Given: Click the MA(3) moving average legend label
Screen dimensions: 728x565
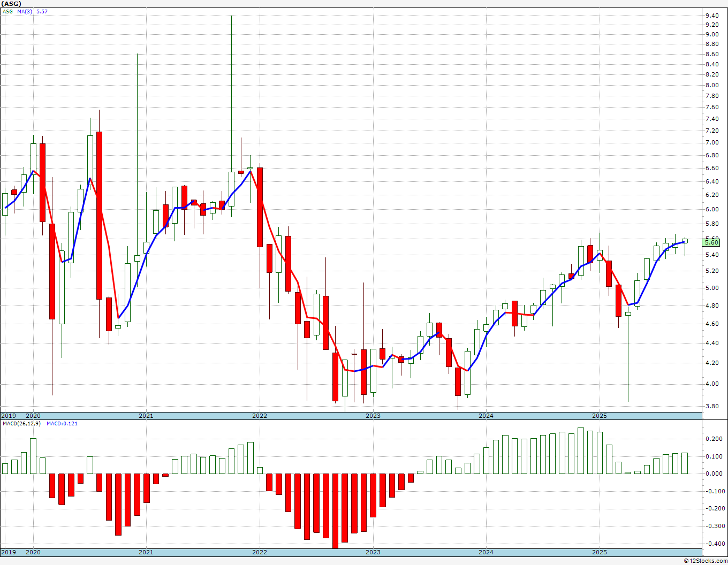Looking at the screenshot, I should (25, 11).
